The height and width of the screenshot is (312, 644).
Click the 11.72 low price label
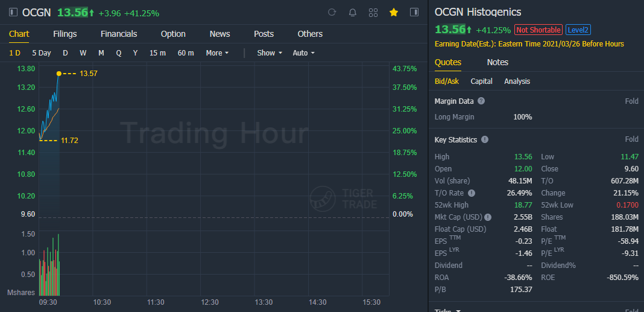69,141
